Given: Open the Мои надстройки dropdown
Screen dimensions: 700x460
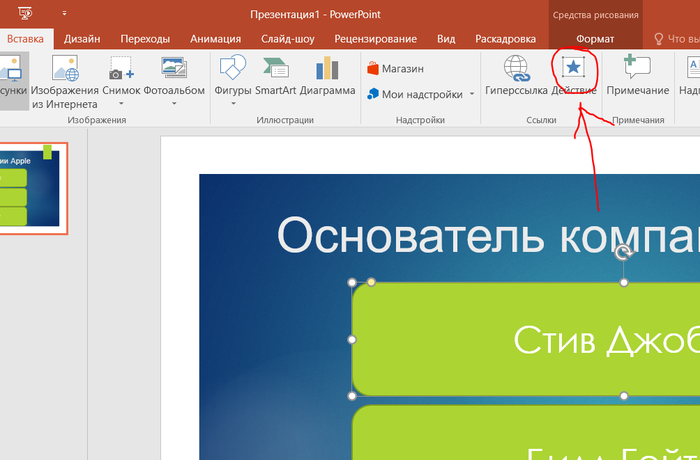Looking at the screenshot, I should [x=471, y=95].
